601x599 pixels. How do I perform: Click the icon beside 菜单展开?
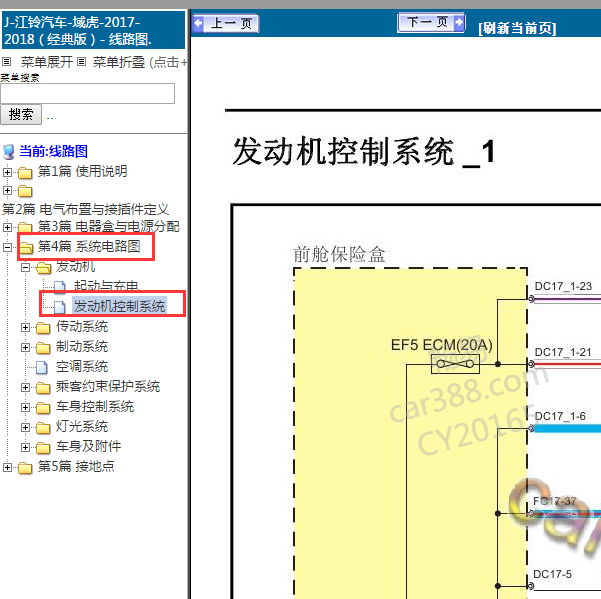pyautogui.click(x=7, y=62)
